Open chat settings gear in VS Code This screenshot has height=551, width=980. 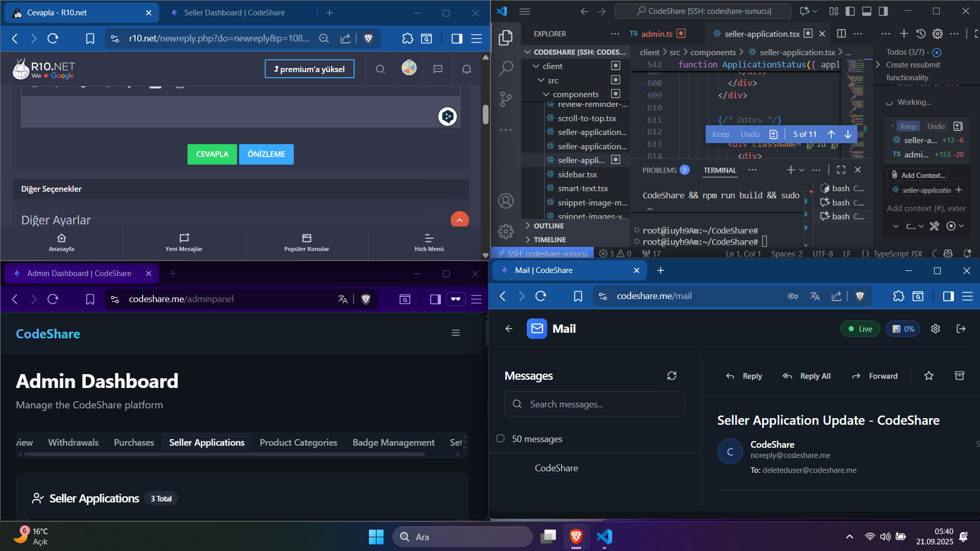click(938, 34)
